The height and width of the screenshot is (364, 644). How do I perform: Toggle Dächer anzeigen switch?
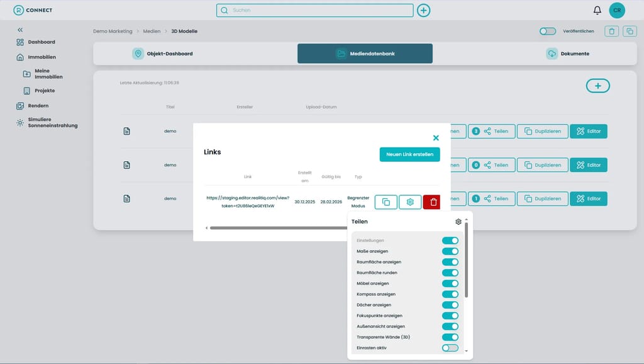450,305
